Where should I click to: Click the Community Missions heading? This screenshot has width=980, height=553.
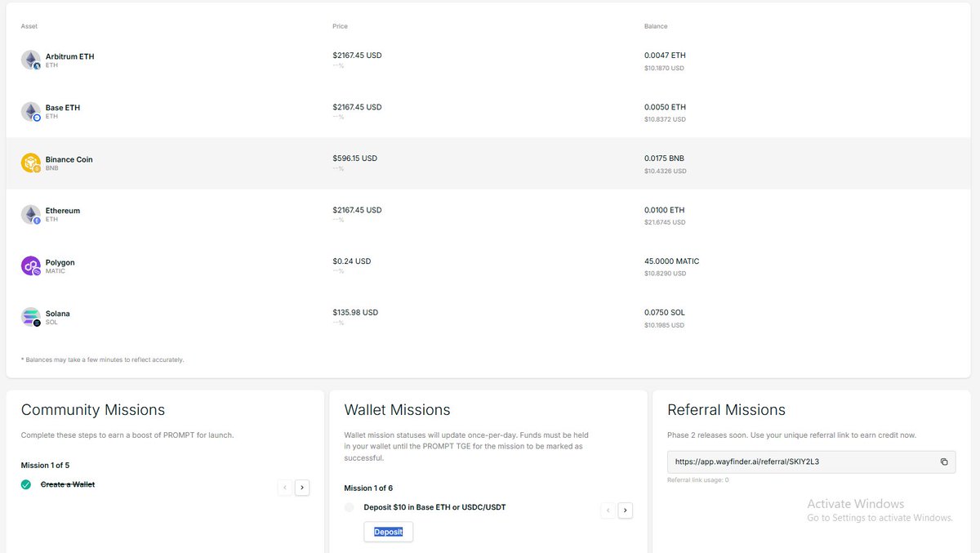point(93,410)
